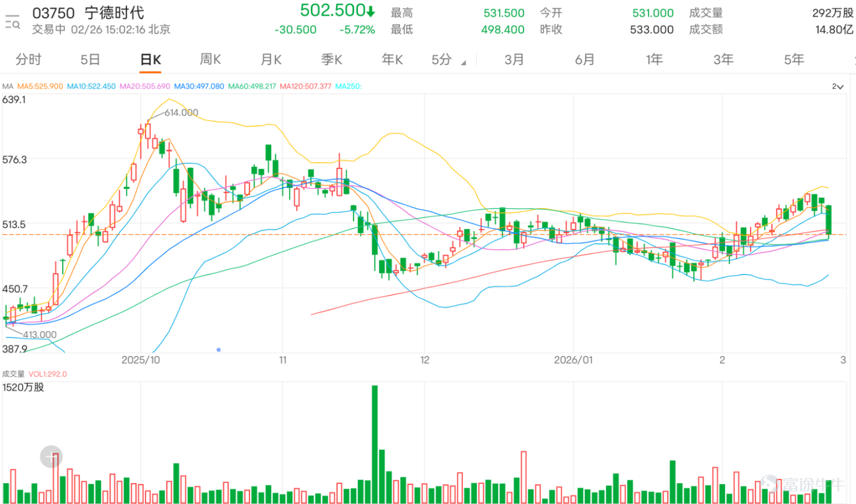This screenshot has width=856, height=504.
Task: Click the 513.5 price axis label
Action: 14,224
